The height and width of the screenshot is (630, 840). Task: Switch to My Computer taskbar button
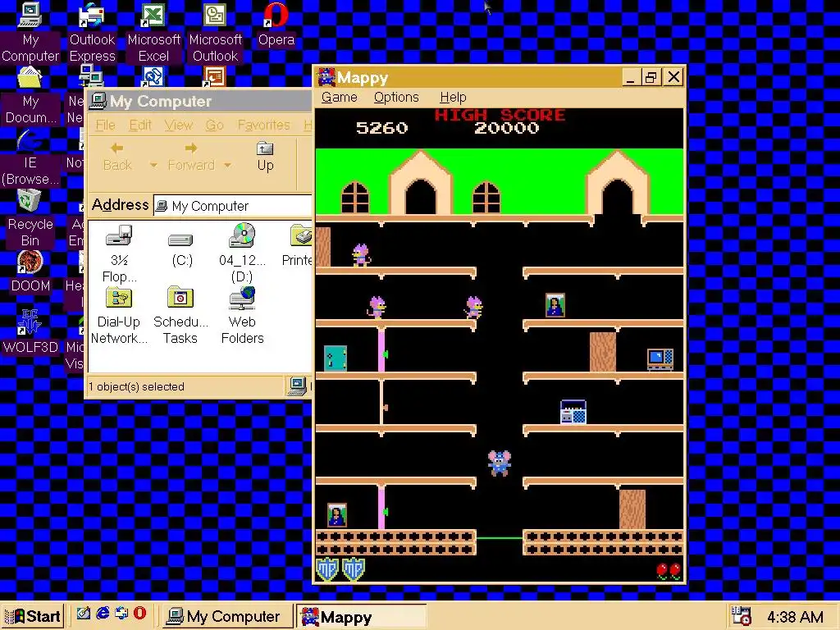227,616
